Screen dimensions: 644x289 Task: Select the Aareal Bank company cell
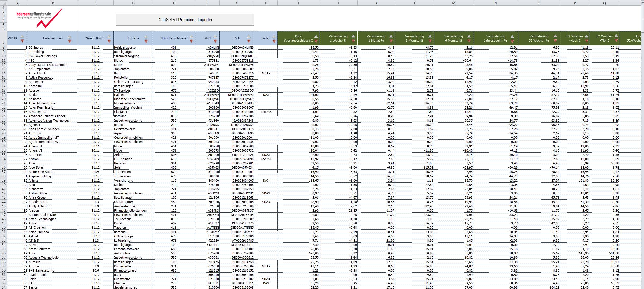pos(53,73)
